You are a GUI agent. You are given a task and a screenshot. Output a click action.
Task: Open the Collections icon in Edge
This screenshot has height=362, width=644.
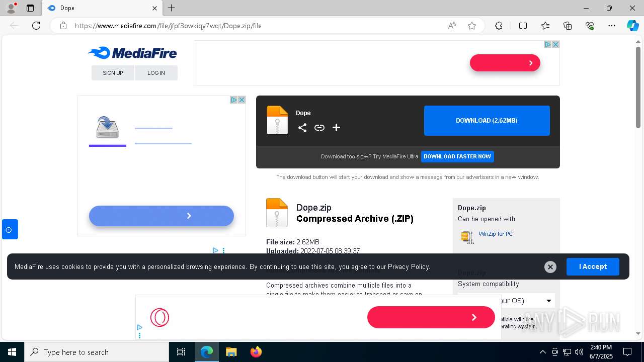[568, 26]
